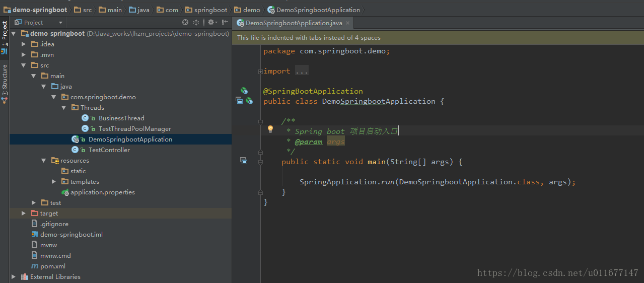Click run gutter icon beside class declaration

coord(240,101)
